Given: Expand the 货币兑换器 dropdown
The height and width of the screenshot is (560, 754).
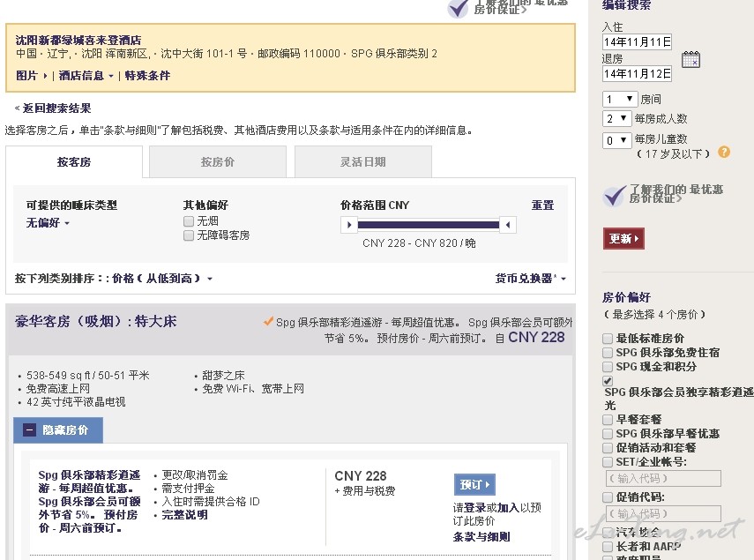Looking at the screenshot, I should coord(531,279).
